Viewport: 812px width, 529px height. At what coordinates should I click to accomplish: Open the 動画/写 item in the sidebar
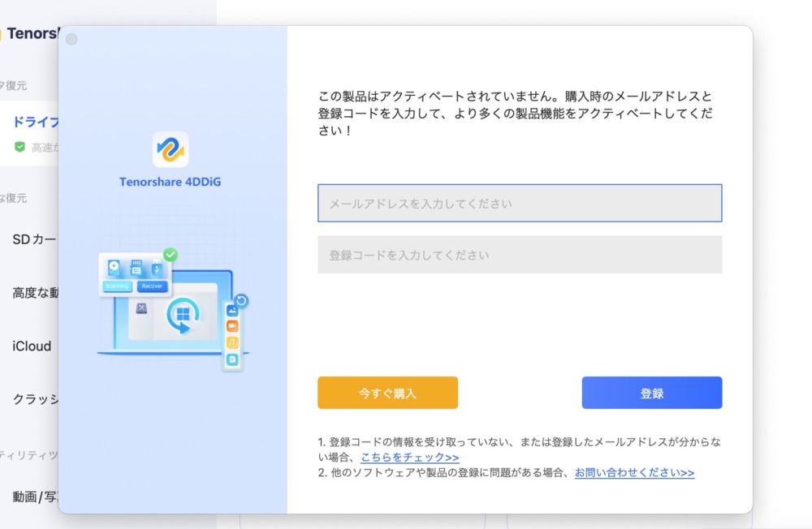point(35,497)
